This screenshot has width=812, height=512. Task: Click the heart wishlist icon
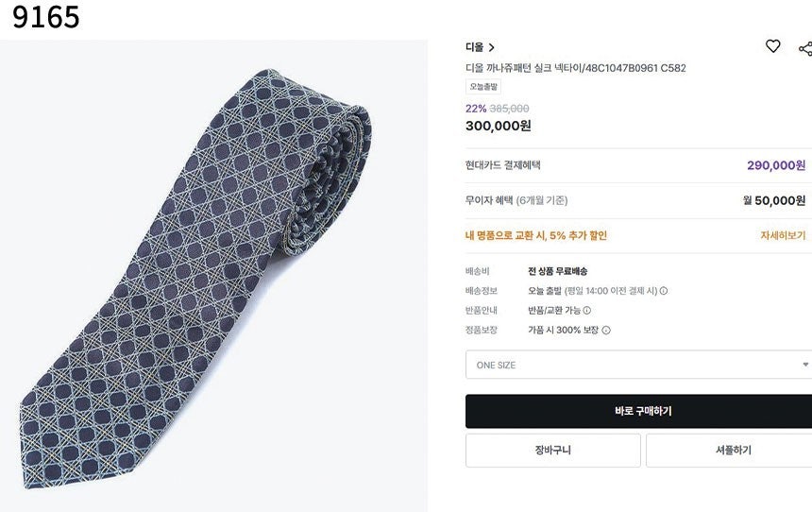pos(772,46)
